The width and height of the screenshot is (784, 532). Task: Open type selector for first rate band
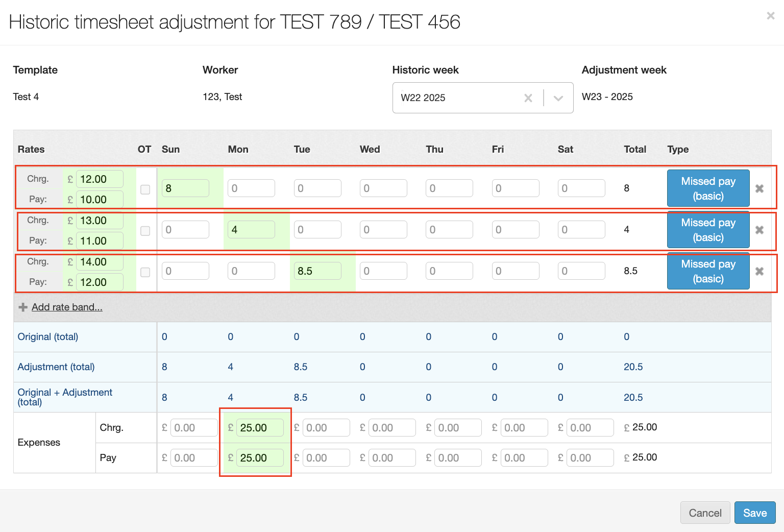click(x=708, y=188)
